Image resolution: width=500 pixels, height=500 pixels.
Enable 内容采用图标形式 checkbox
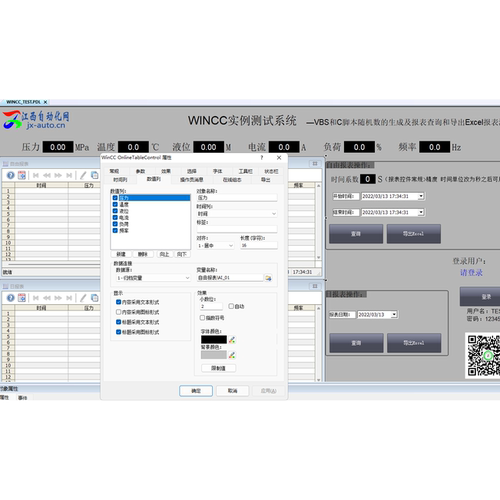coord(118,312)
